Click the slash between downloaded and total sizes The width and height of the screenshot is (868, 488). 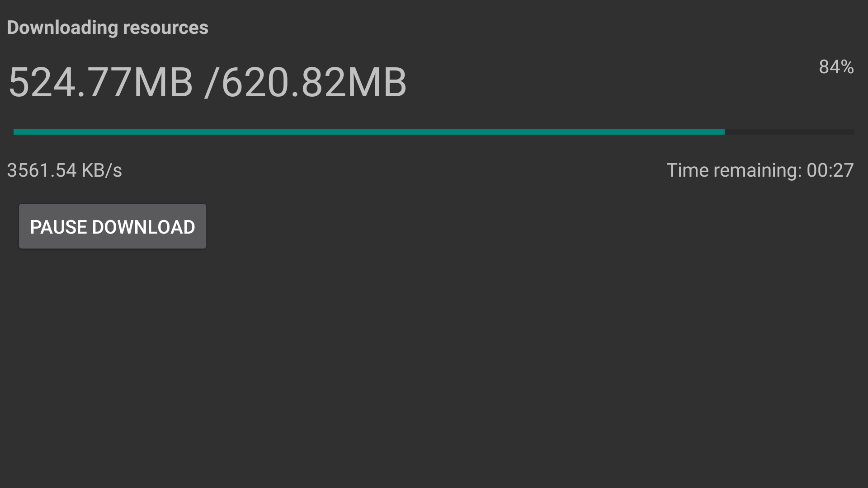click(209, 82)
